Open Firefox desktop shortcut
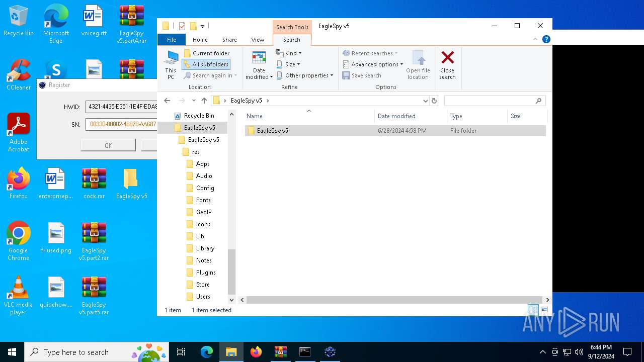 pos(18,183)
